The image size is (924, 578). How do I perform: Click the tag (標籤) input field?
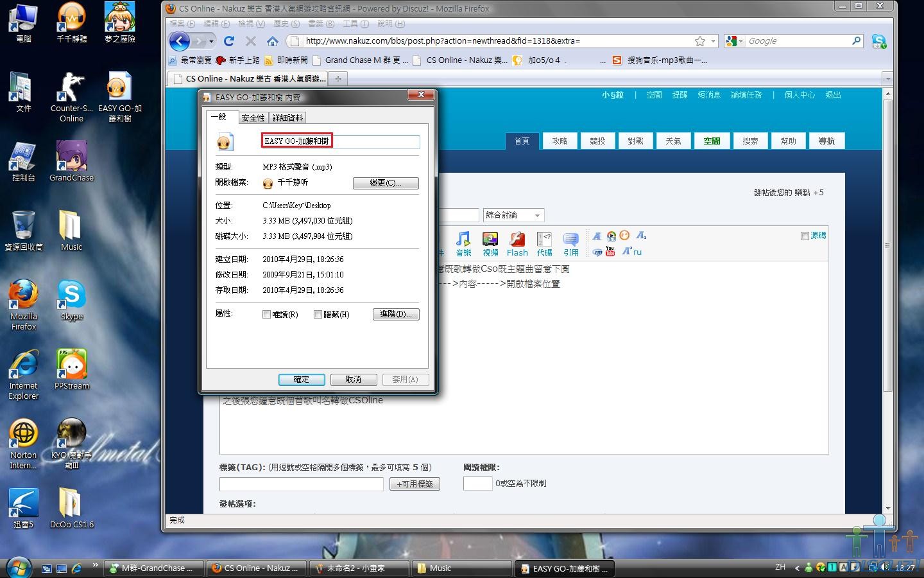click(x=301, y=484)
